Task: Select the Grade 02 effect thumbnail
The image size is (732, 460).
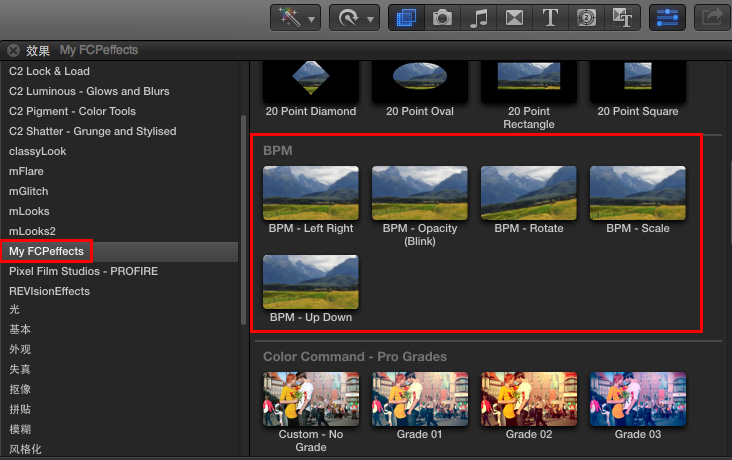Action: [528, 399]
